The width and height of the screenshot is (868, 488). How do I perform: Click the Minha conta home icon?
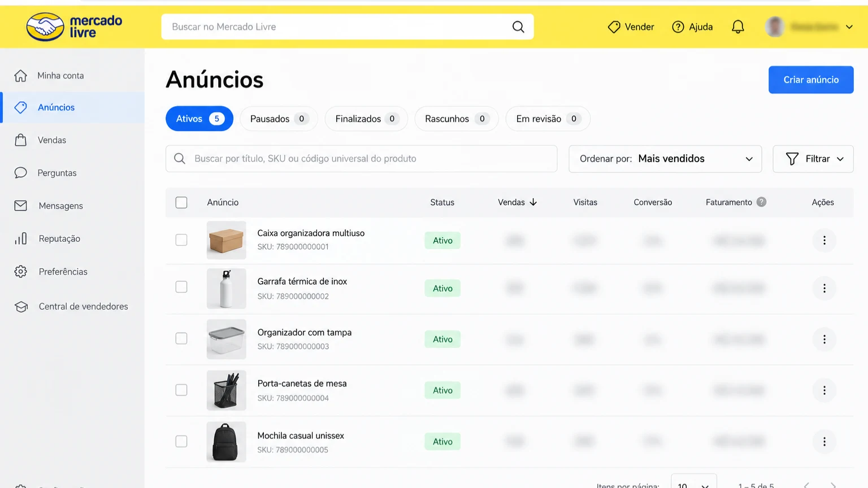tap(21, 75)
